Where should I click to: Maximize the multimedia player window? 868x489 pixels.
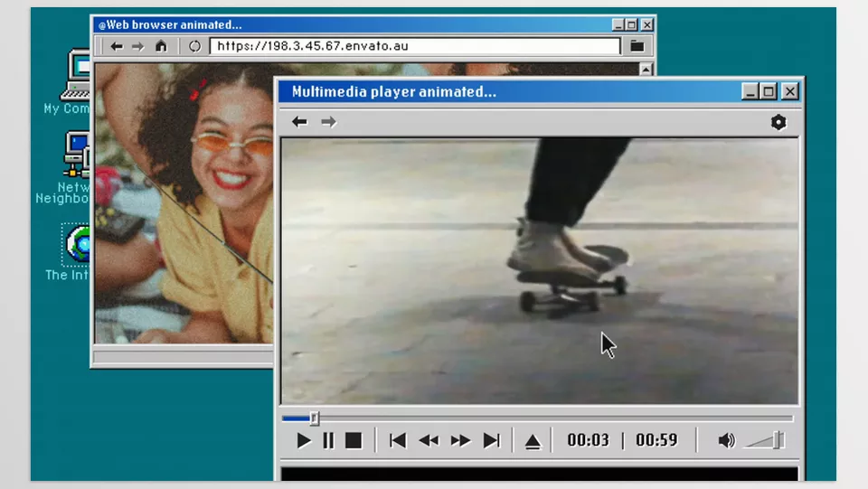click(769, 91)
